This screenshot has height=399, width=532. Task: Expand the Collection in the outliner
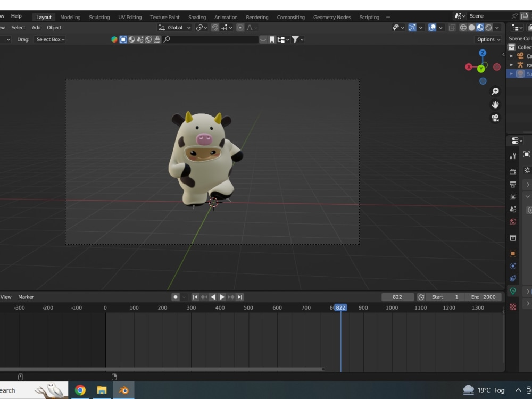[509, 47]
